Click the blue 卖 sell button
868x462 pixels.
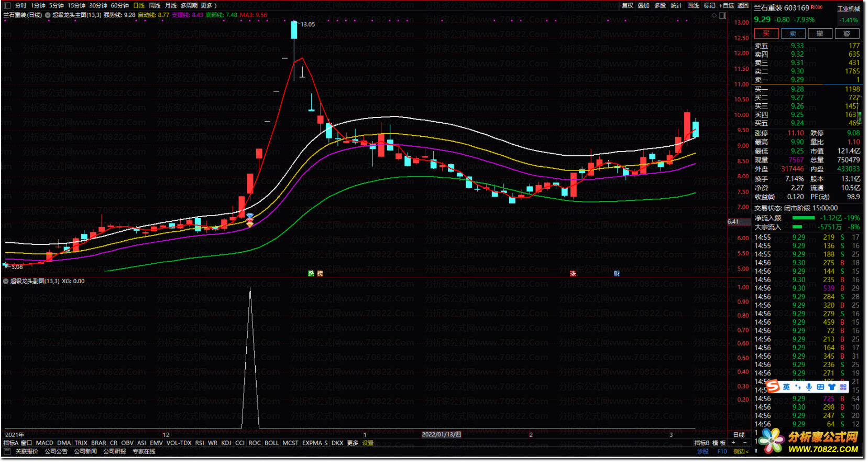tap(793, 34)
